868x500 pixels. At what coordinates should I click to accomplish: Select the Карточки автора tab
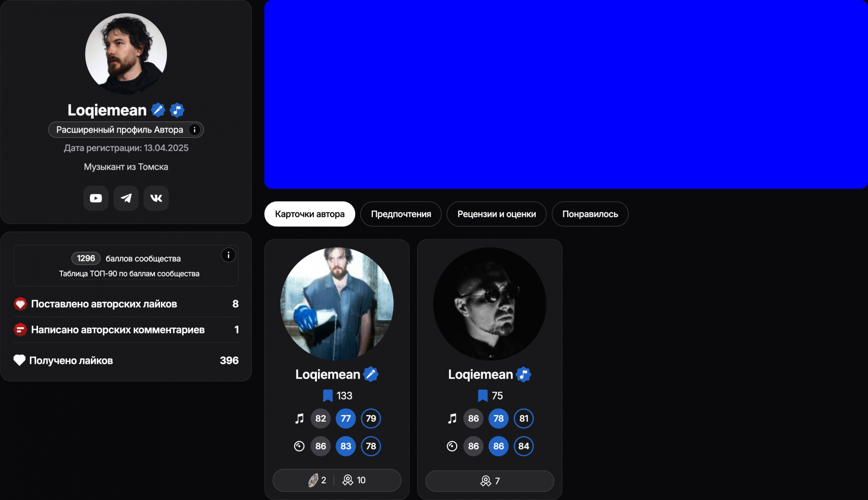[310, 214]
